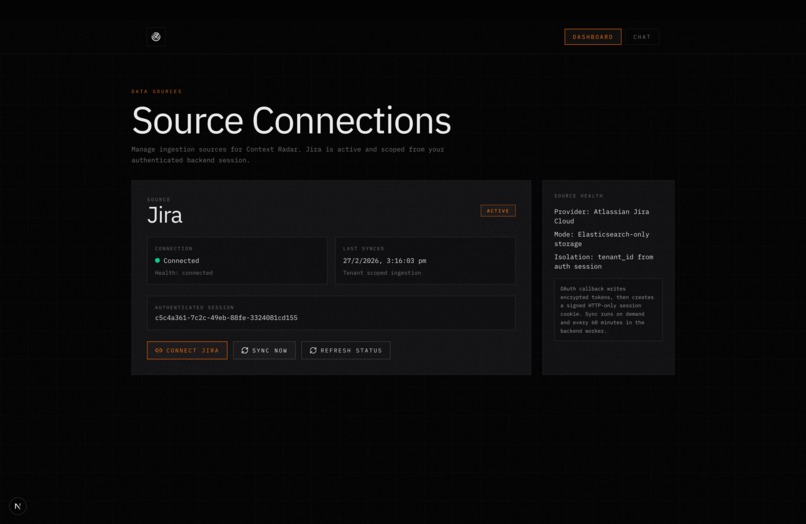The image size is (806, 524).
Task: Click the Provider: Atlassian Jira Cloud line
Action: click(601, 216)
